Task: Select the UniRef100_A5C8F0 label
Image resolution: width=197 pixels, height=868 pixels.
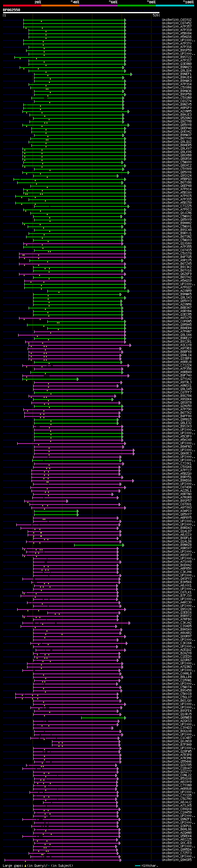Action: pyautogui.click(x=177, y=437)
